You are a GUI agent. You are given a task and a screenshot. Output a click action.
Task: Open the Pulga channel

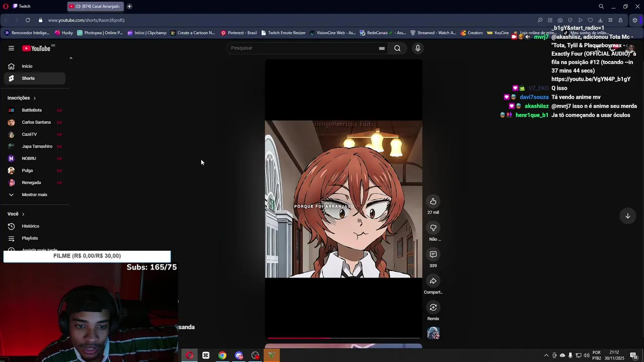(x=35, y=170)
